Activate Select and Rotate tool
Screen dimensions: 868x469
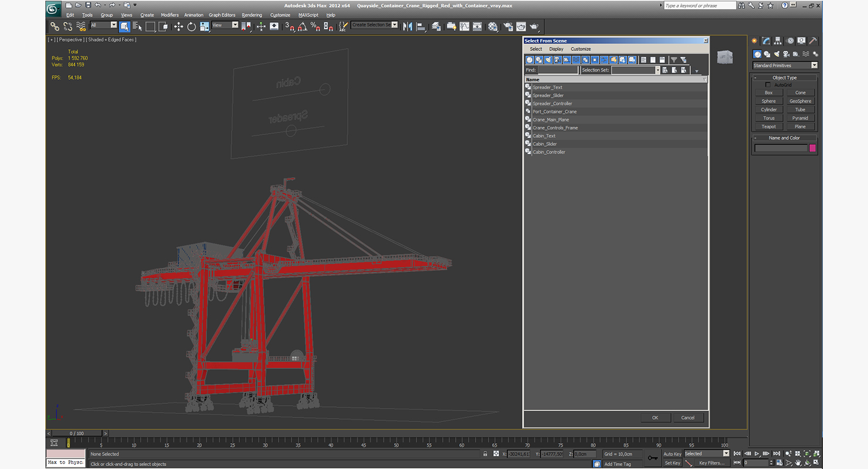[191, 26]
